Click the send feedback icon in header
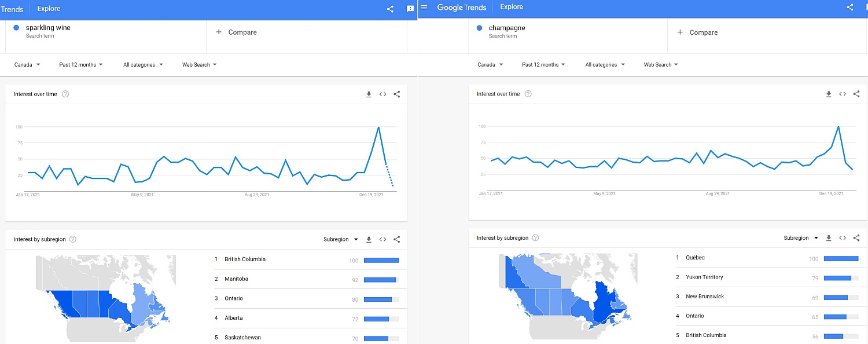Viewport: 868px width, 344px height. pyautogui.click(x=410, y=9)
